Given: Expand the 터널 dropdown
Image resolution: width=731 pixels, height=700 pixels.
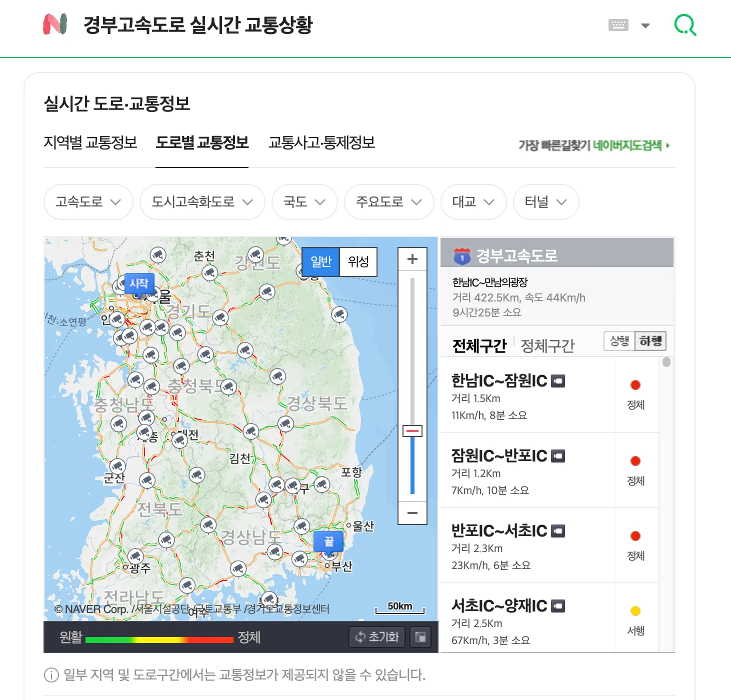Looking at the screenshot, I should click(x=545, y=202).
